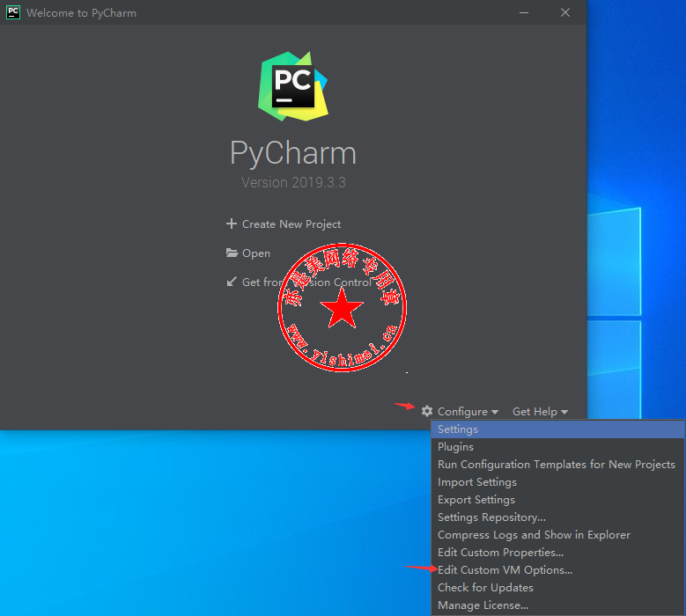Select Export Settings menu entry
Viewport: 686px width, 616px height.
coord(557,499)
